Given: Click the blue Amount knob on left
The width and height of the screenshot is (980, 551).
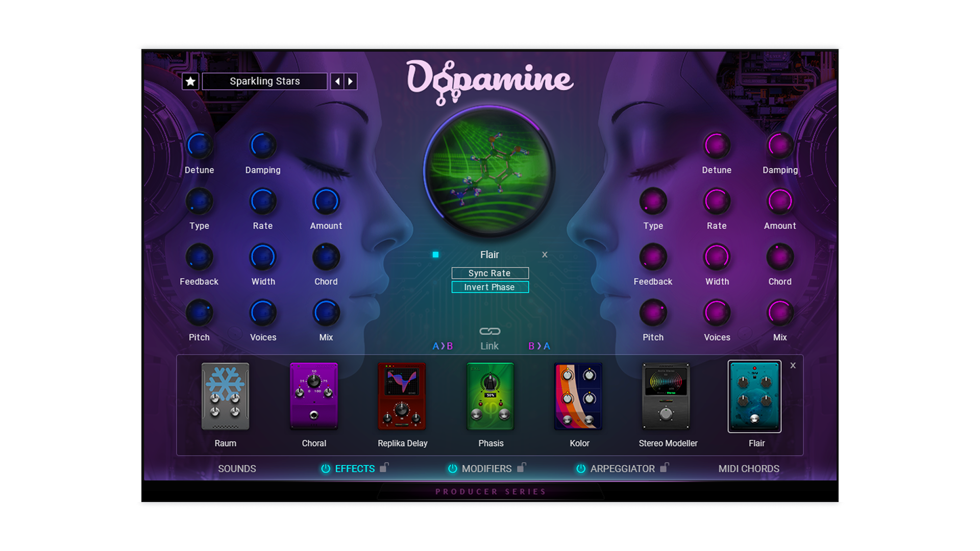Looking at the screenshot, I should (x=326, y=202).
